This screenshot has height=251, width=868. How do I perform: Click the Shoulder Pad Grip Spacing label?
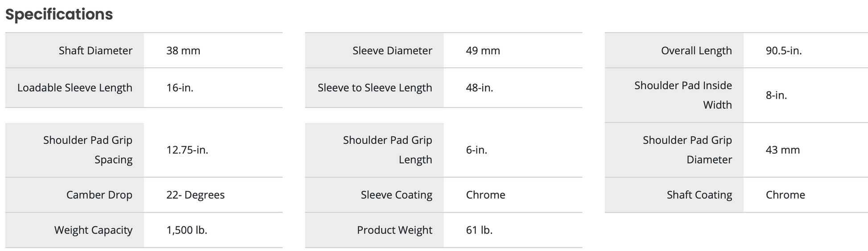[x=88, y=150]
